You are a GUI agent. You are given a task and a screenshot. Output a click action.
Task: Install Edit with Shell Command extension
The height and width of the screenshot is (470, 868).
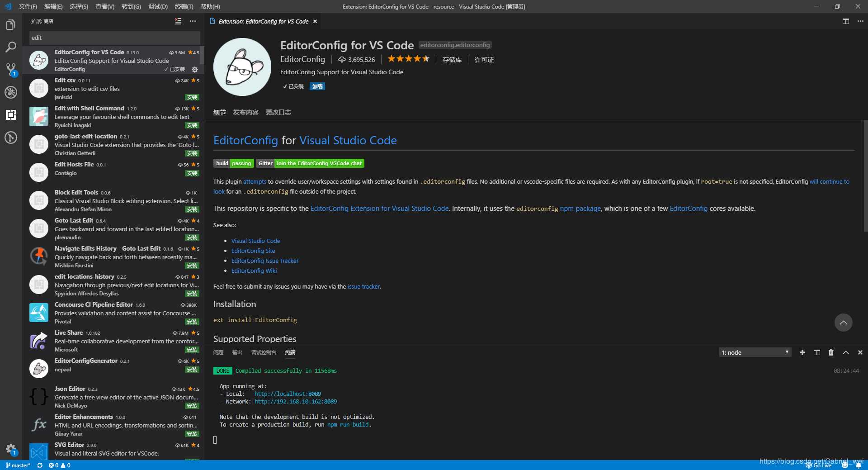[x=192, y=125]
